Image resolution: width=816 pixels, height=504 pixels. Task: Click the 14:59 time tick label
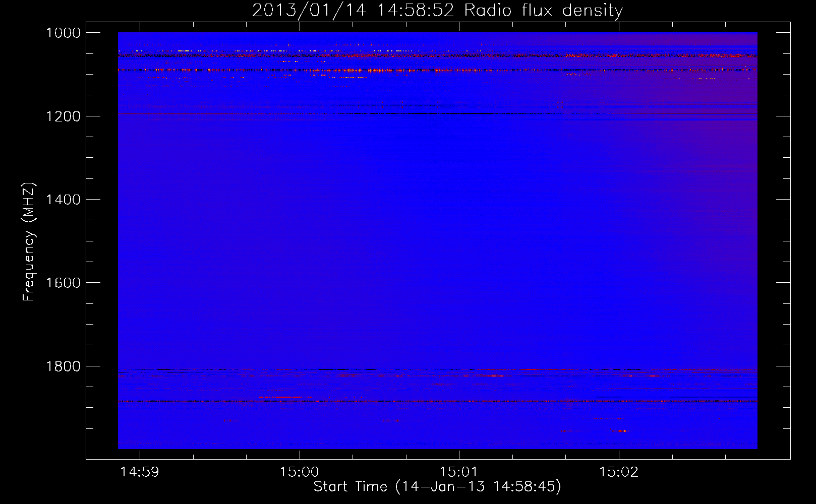[x=140, y=472]
